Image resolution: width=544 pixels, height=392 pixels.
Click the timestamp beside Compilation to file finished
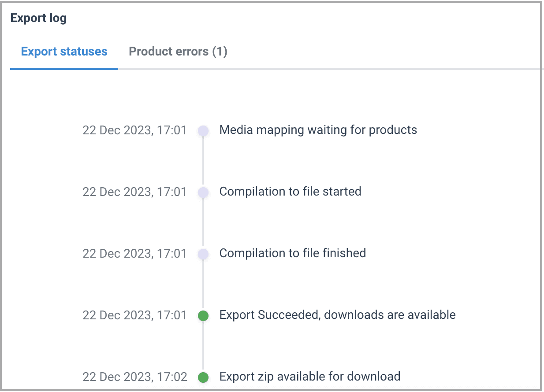click(134, 254)
